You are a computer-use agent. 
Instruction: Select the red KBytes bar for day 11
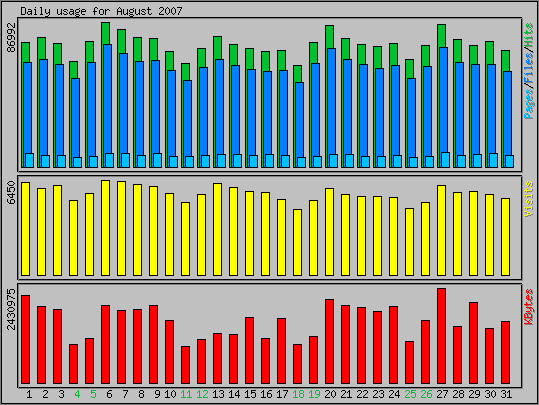point(185,365)
